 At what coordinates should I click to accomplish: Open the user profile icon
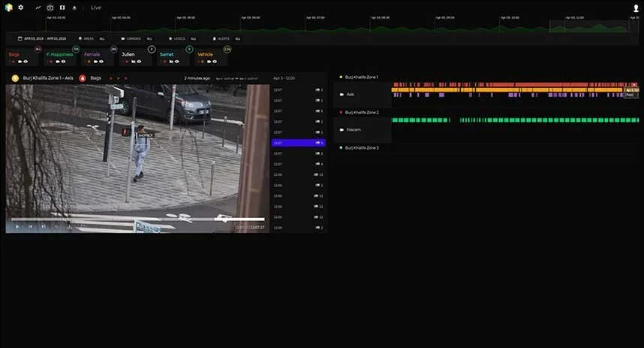pos(636,8)
